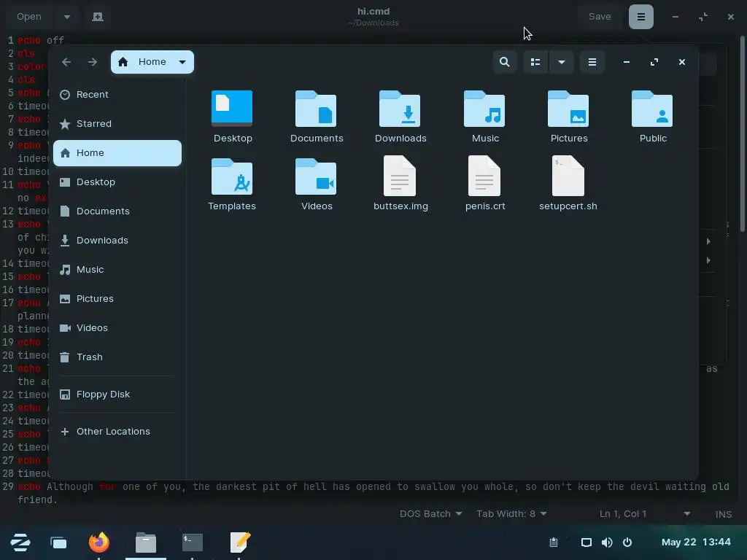The width and height of the screenshot is (747, 560).
Task: Open the text editor hamburger menu
Action: [641, 17]
